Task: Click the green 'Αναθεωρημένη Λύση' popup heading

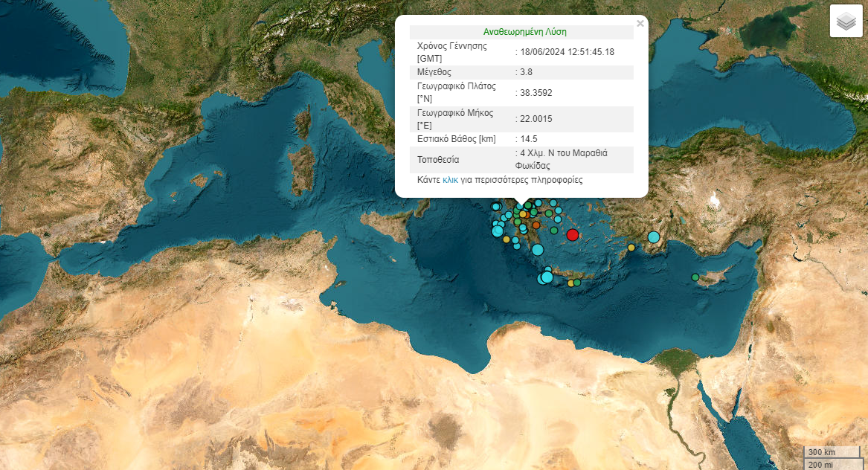Action: point(524,32)
